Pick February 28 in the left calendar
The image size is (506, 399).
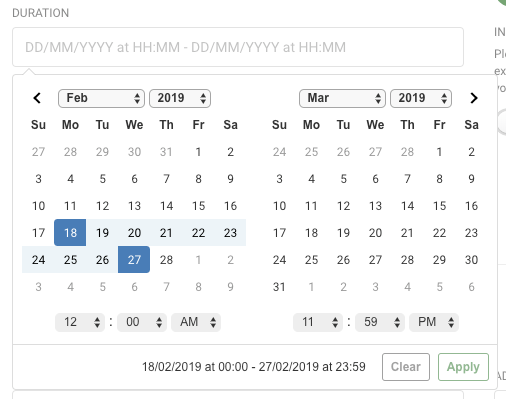(166, 260)
